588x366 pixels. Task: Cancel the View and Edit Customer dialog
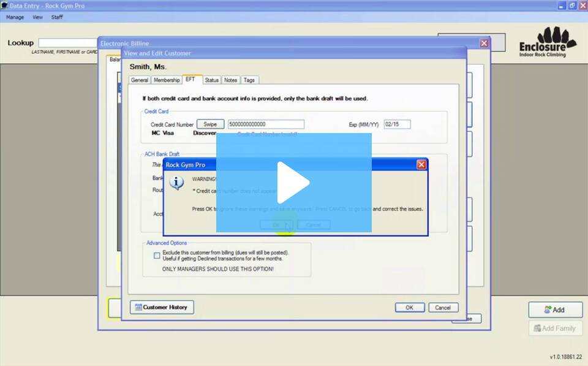click(443, 307)
